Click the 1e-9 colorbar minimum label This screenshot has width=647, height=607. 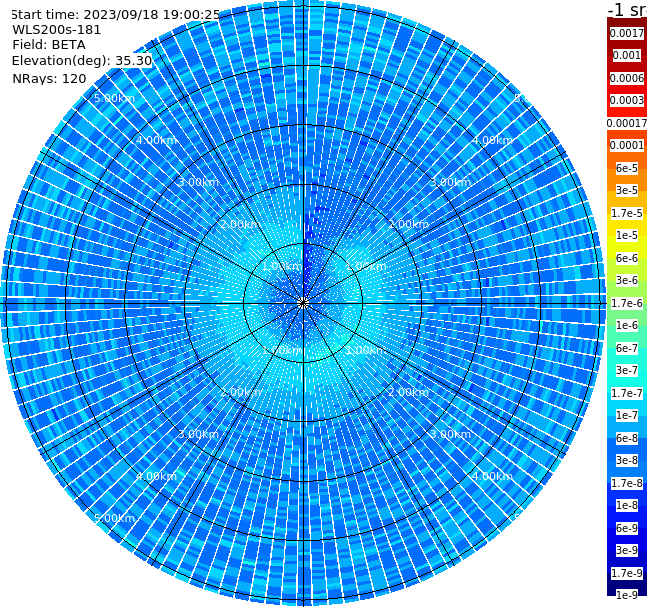pos(627,595)
